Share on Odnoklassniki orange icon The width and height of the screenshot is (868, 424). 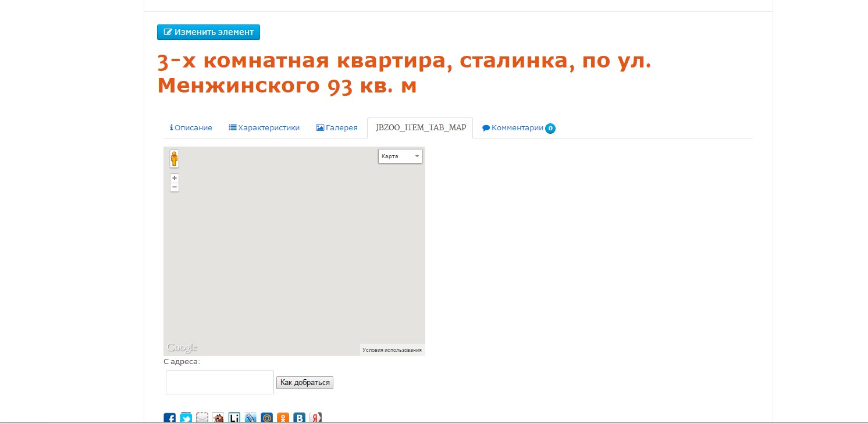pyautogui.click(x=283, y=418)
